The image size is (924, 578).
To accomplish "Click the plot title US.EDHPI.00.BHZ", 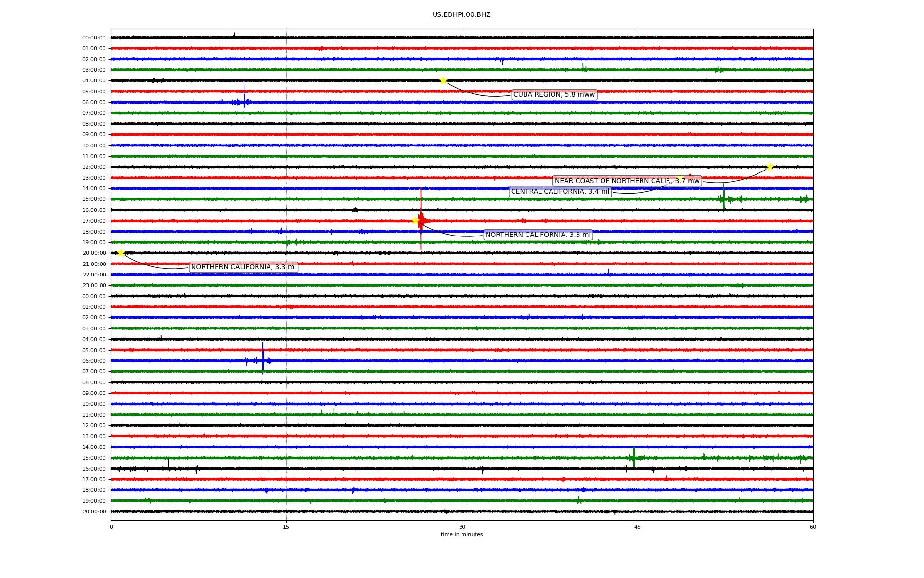I will click(x=462, y=15).
